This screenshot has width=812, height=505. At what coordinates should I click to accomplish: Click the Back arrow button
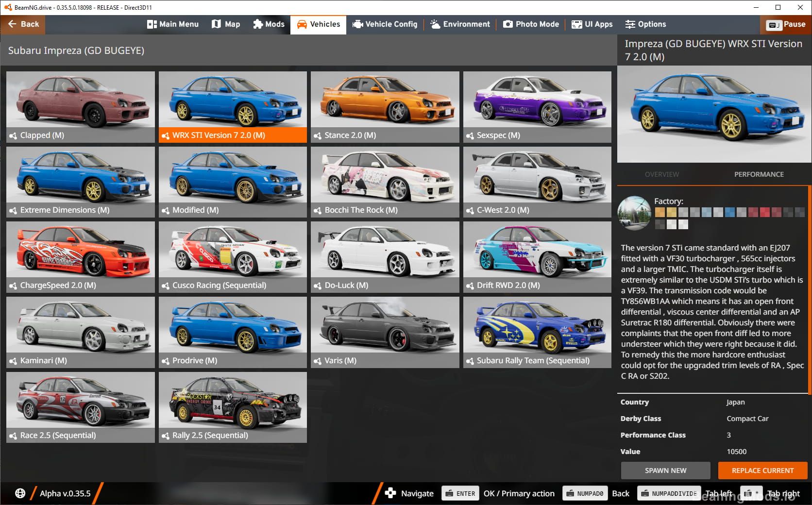[x=23, y=24]
